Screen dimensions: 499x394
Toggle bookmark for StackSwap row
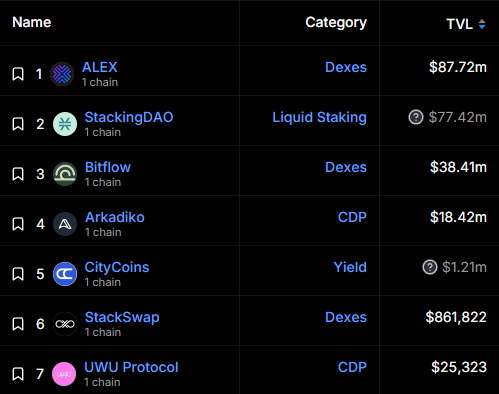click(18, 324)
